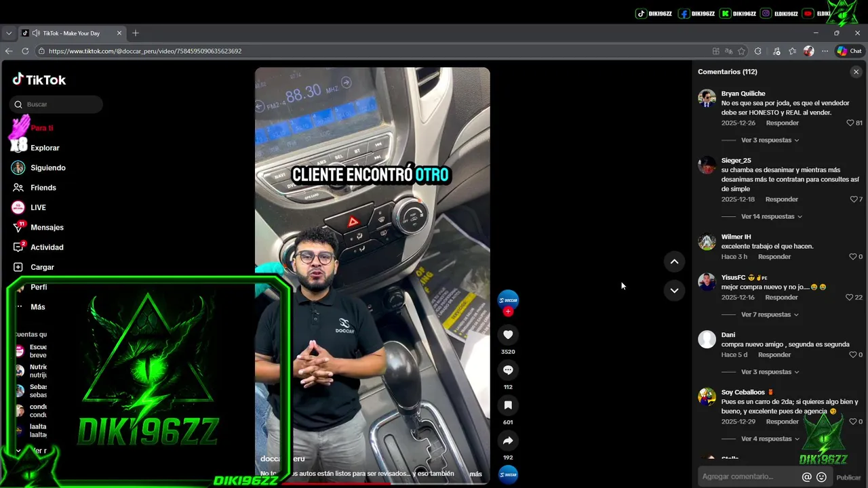Open the translate page icon
Screen dimensions: 868x488
coord(728,51)
